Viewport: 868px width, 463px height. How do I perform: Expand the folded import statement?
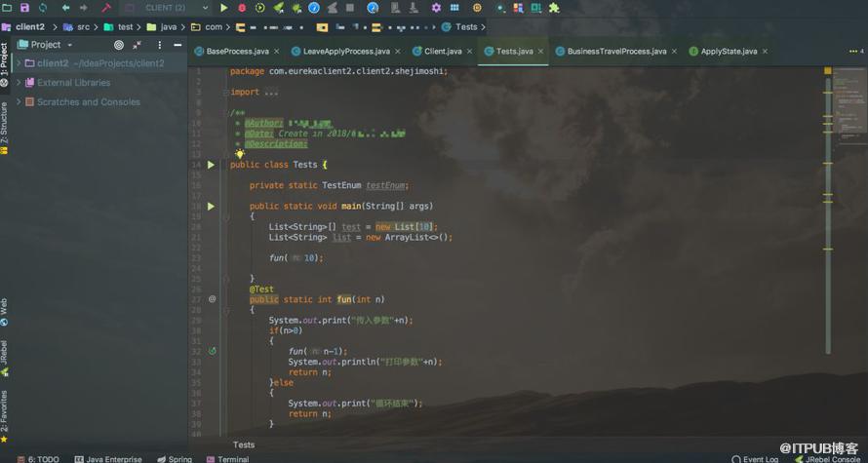pos(226,93)
